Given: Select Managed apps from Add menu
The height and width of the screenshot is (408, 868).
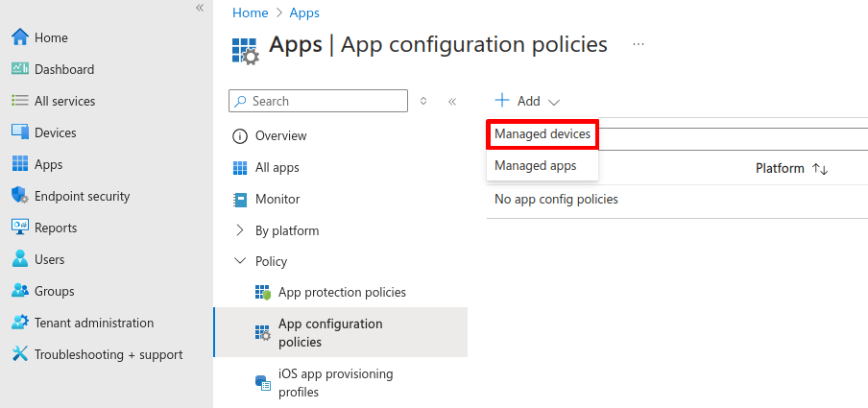Looking at the screenshot, I should click(542, 165).
